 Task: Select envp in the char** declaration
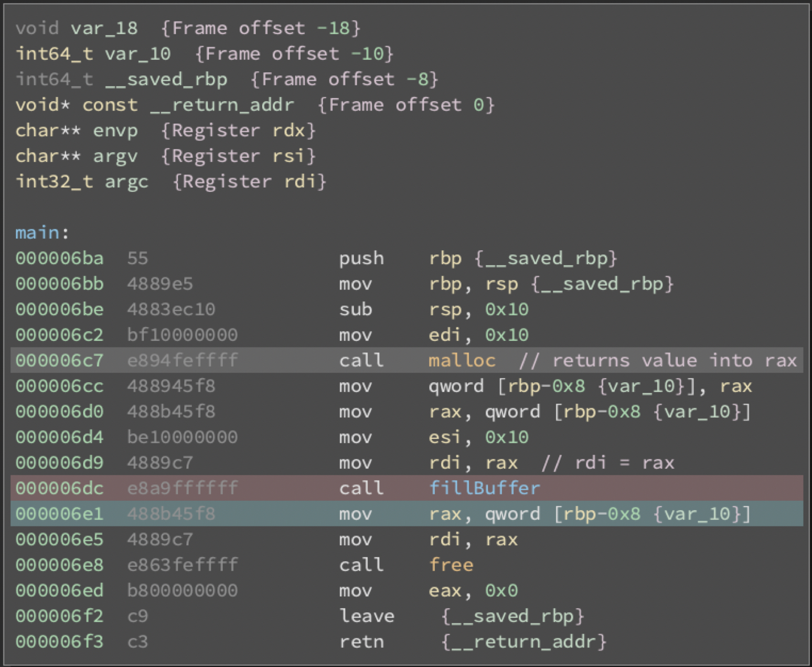(115, 131)
